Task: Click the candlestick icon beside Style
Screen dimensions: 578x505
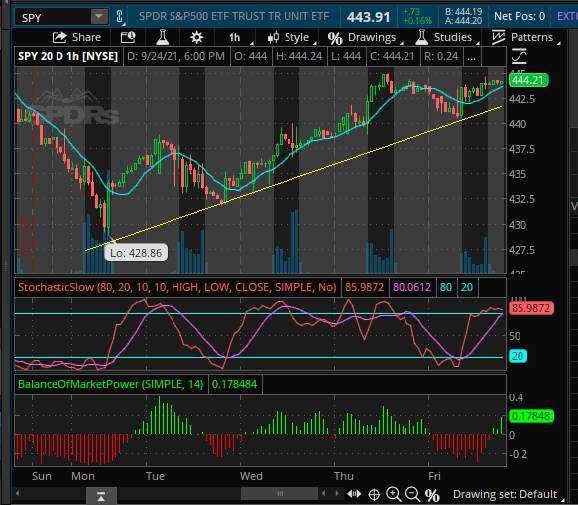Action: pyautogui.click(x=273, y=38)
